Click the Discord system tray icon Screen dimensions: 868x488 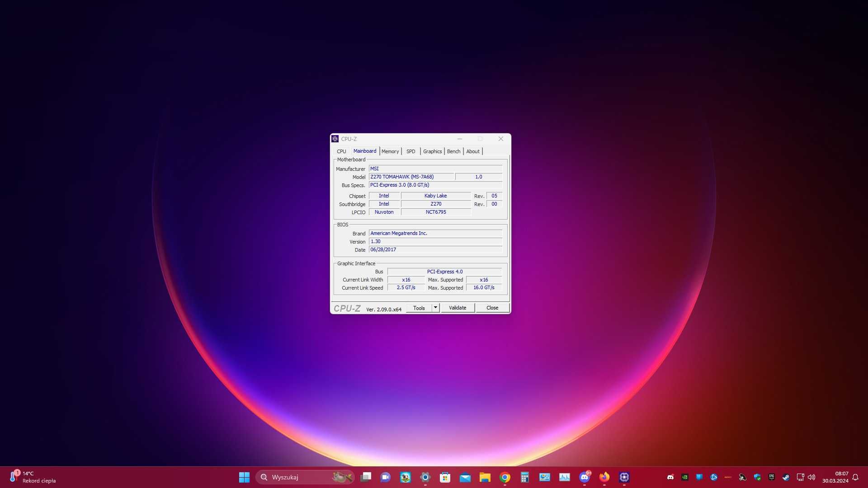click(x=670, y=477)
